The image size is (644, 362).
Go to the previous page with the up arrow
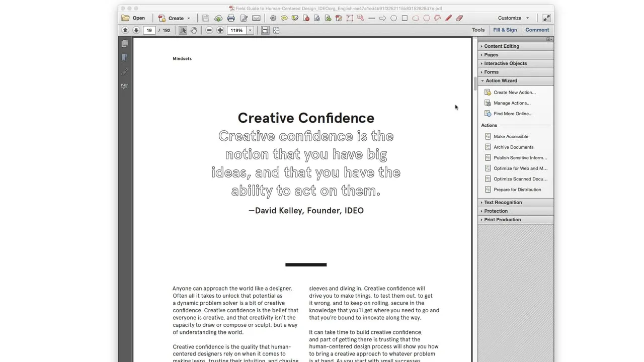tap(125, 30)
